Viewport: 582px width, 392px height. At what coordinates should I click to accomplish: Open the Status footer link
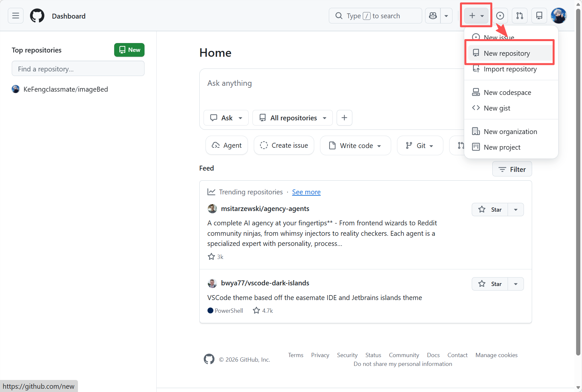373,355
